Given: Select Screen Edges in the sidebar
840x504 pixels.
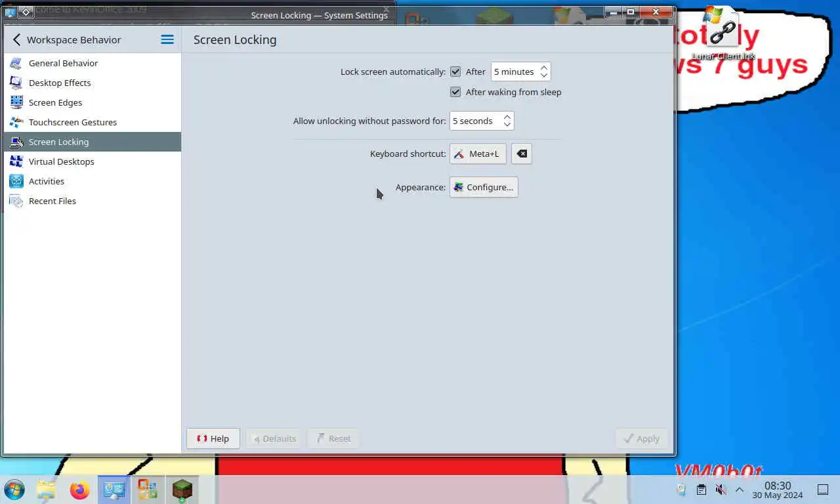Looking at the screenshot, I should (x=92, y=102).
